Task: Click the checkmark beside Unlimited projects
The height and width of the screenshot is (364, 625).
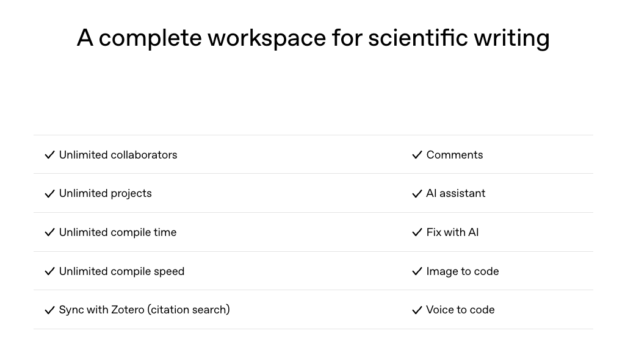Action: point(50,194)
